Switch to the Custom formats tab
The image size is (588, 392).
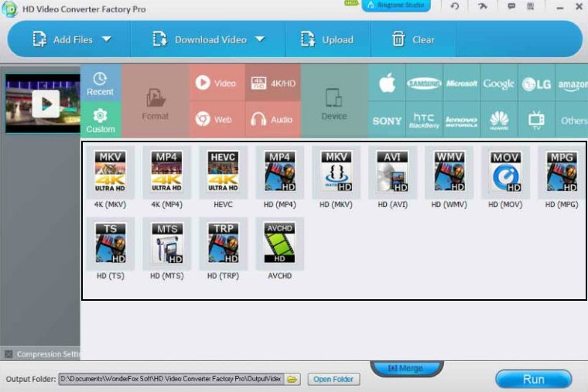click(x=101, y=120)
